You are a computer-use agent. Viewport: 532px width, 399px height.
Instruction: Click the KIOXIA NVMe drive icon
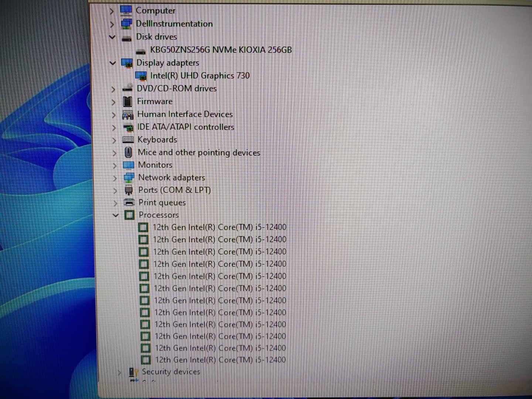[141, 51]
